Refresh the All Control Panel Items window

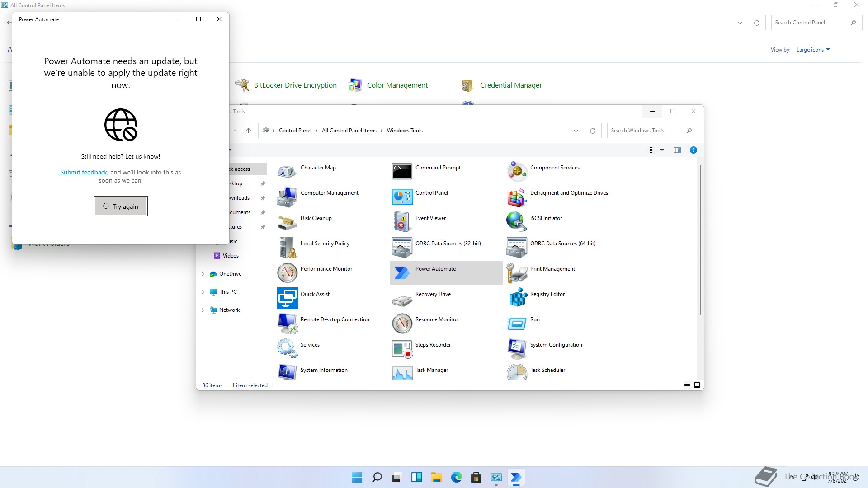[756, 23]
